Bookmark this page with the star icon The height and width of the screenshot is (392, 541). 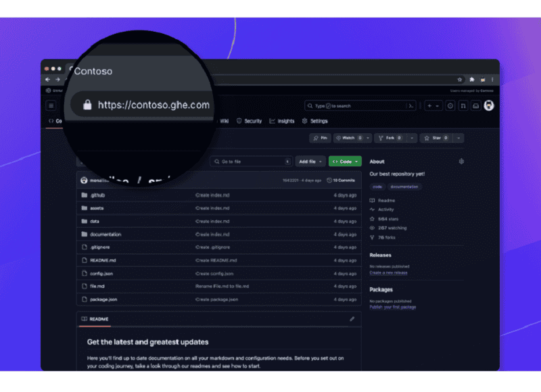point(460,80)
